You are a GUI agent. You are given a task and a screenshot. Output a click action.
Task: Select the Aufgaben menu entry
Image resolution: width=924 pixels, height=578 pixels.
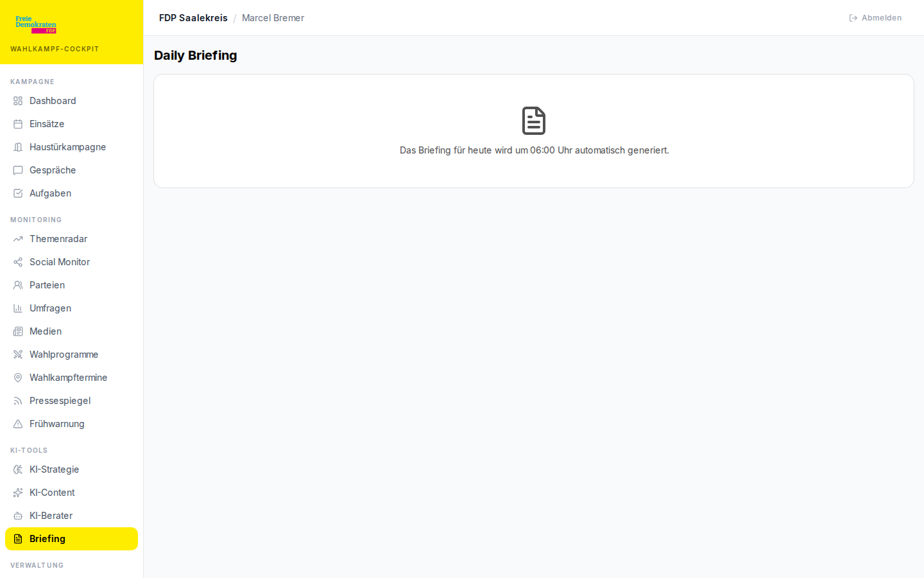click(71, 193)
